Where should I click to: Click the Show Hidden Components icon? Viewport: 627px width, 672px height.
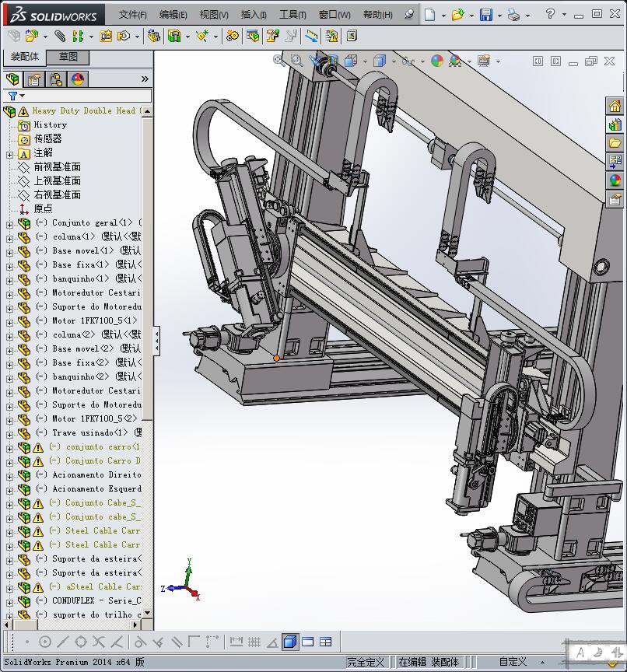153,36
